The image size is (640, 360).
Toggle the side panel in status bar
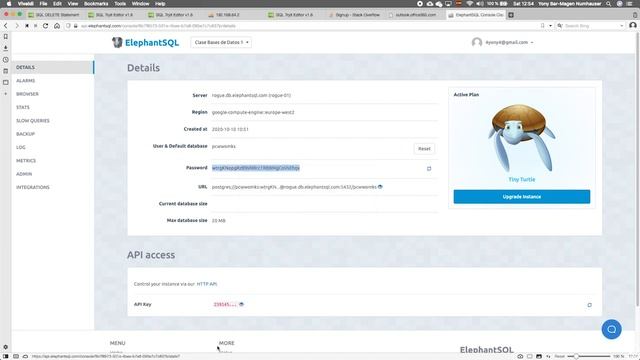point(6,356)
